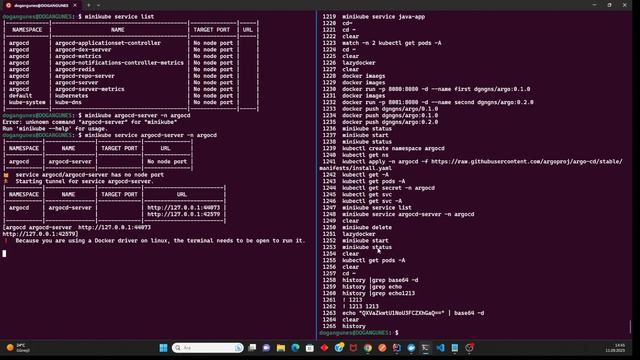640x360 pixels.
Task: Click the right pane shell prompt at bottom
Action: [359, 333]
